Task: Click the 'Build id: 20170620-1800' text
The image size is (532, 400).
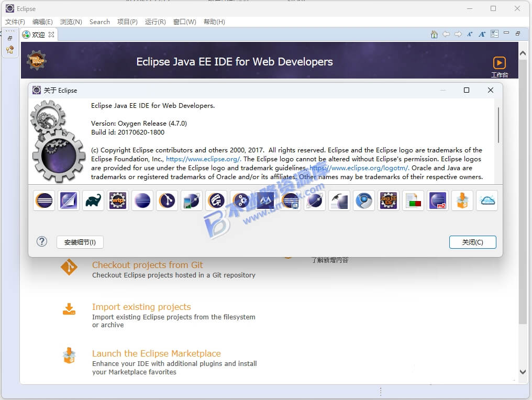Action: [128, 132]
